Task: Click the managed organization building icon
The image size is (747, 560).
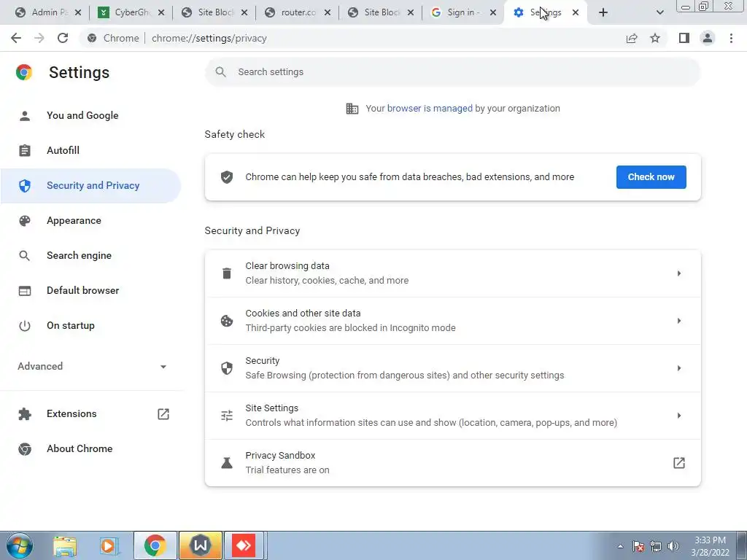Action: 352,109
